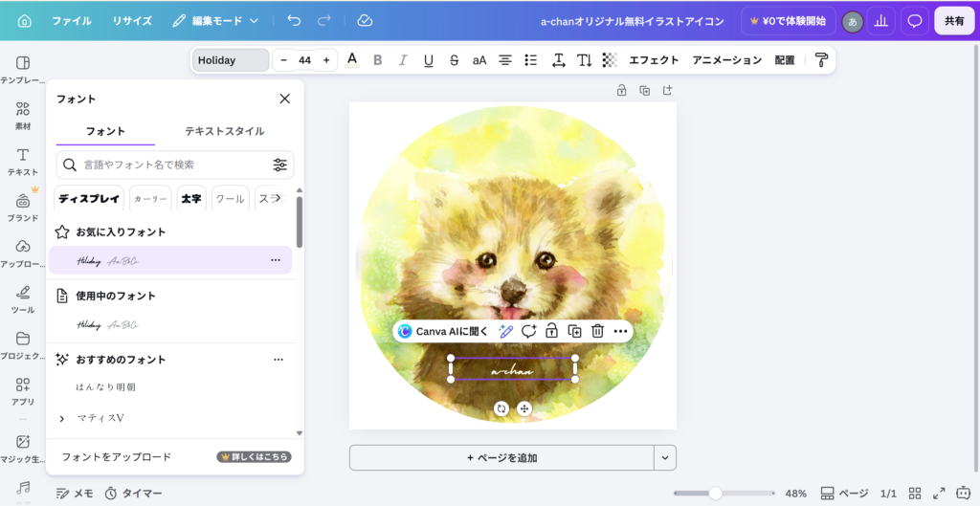Expand the マティスV font family
The width and height of the screenshot is (980, 506).
pos(62,419)
